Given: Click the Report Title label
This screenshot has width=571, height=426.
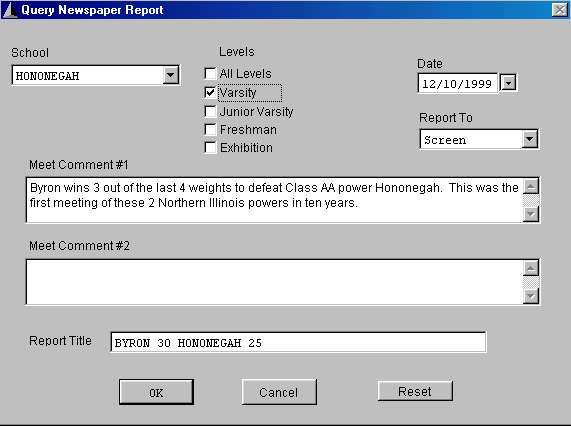Looking at the screenshot, I should point(60,340).
